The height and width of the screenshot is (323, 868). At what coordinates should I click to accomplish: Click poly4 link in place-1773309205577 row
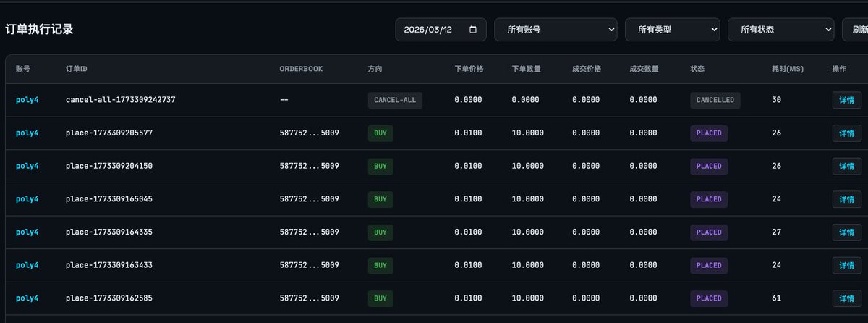click(27, 133)
